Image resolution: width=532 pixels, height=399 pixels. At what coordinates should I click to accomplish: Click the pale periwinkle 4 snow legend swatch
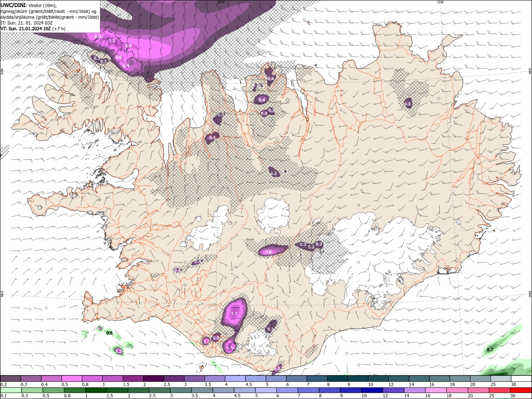click(235, 378)
